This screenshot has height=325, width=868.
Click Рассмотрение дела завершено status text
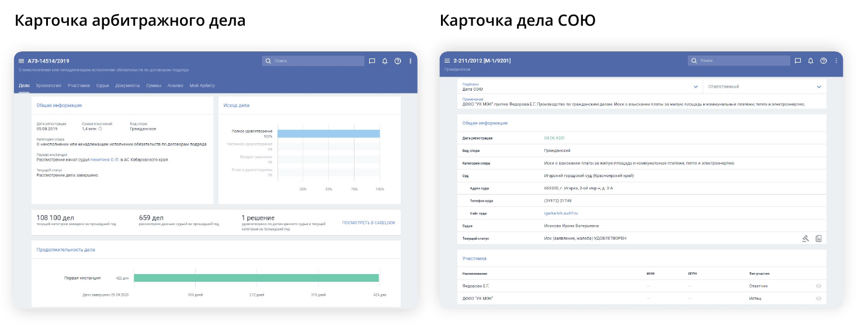(x=67, y=175)
